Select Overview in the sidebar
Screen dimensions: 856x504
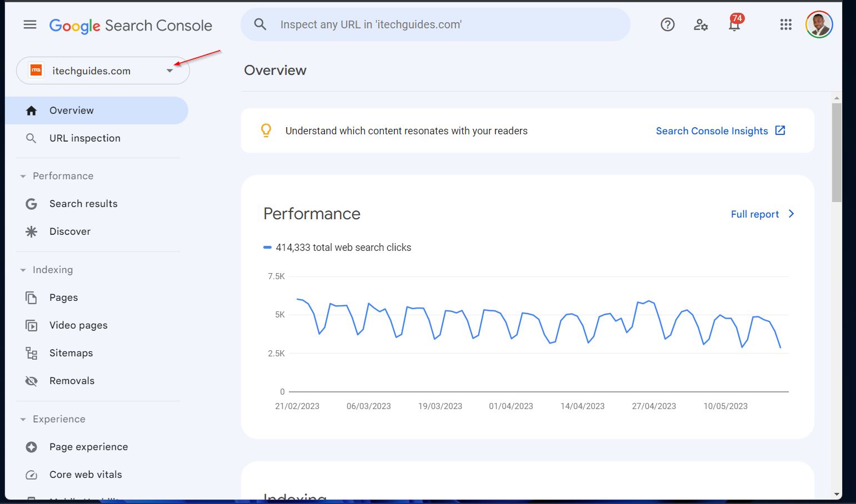97,110
